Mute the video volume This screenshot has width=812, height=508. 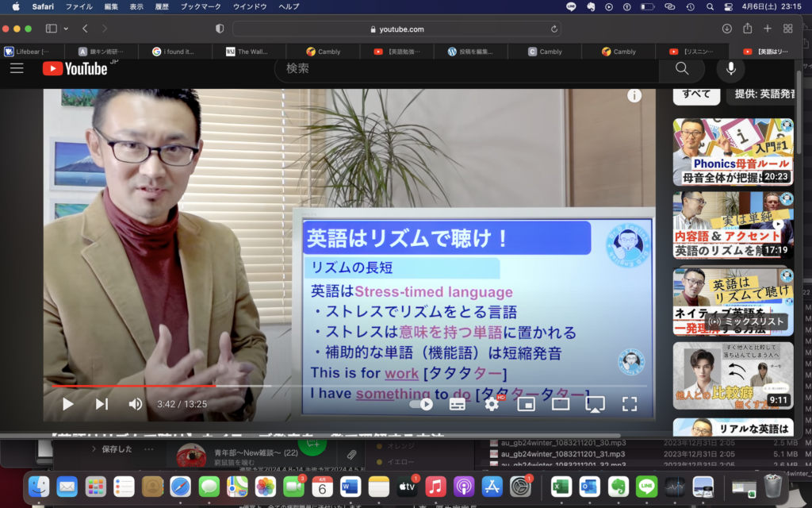click(136, 404)
